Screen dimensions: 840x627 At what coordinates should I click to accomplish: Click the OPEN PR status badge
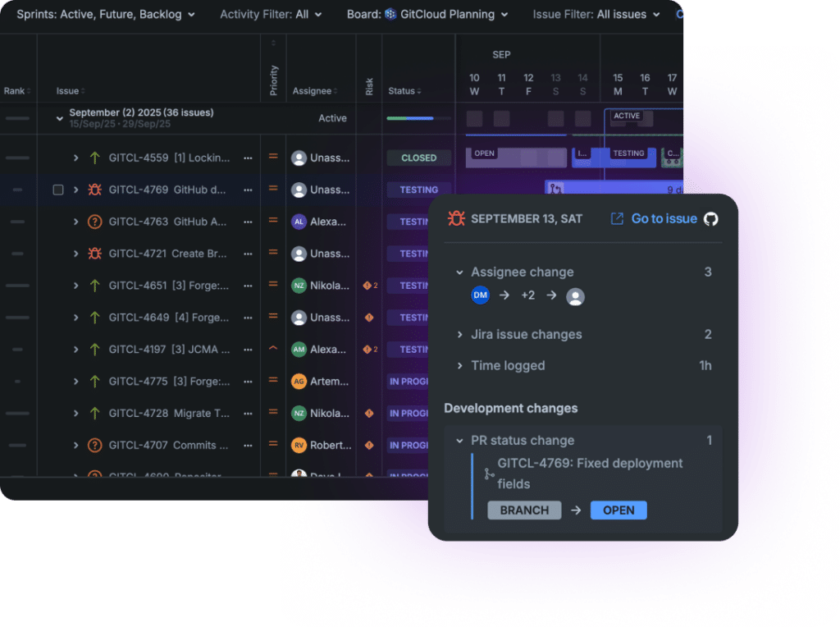tap(619, 510)
